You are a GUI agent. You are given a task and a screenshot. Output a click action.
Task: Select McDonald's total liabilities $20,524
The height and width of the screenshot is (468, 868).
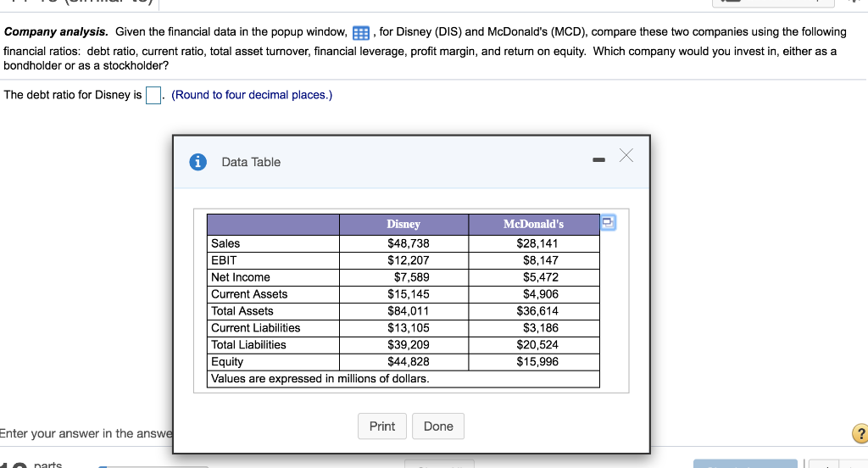pyautogui.click(x=537, y=345)
